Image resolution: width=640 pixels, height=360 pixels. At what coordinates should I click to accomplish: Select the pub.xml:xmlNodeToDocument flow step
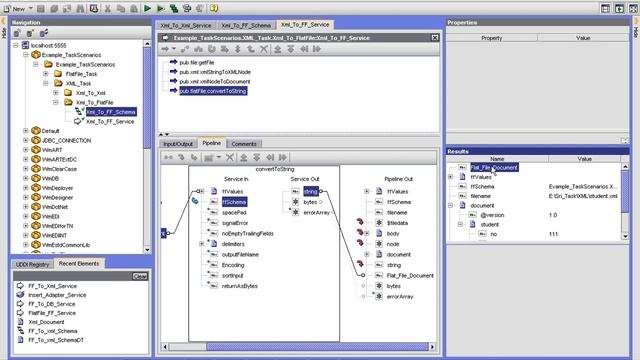tap(215, 81)
